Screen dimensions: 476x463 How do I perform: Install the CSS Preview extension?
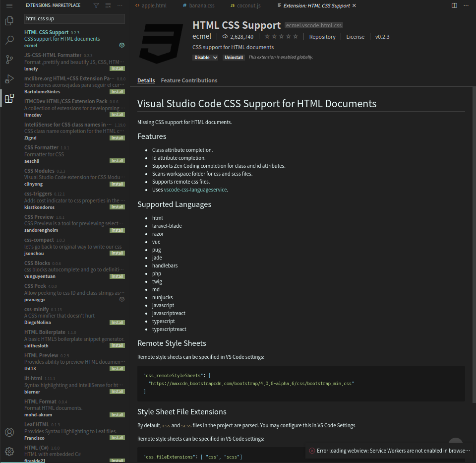(x=117, y=230)
